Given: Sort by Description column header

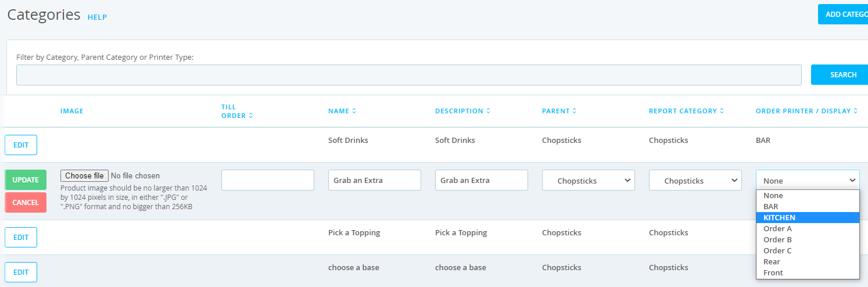Looking at the screenshot, I should (462, 111).
